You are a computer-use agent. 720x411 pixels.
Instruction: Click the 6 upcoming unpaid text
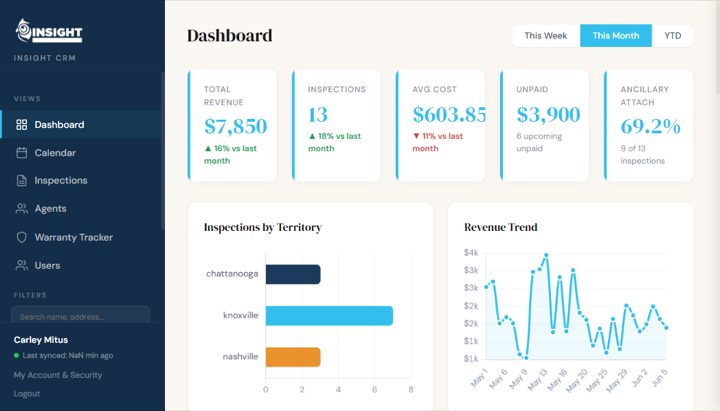click(x=539, y=142)
